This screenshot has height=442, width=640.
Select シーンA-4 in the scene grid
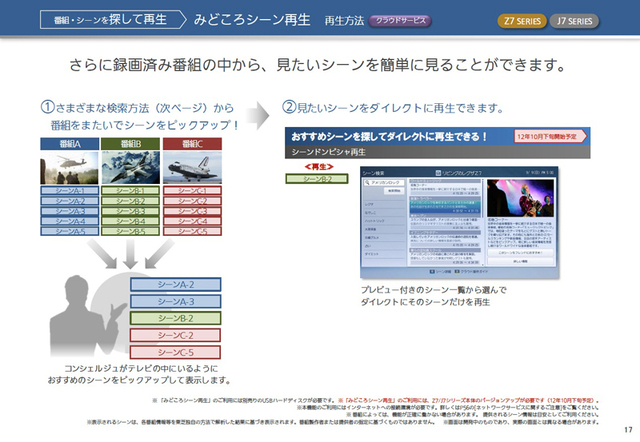click(70, 221)
